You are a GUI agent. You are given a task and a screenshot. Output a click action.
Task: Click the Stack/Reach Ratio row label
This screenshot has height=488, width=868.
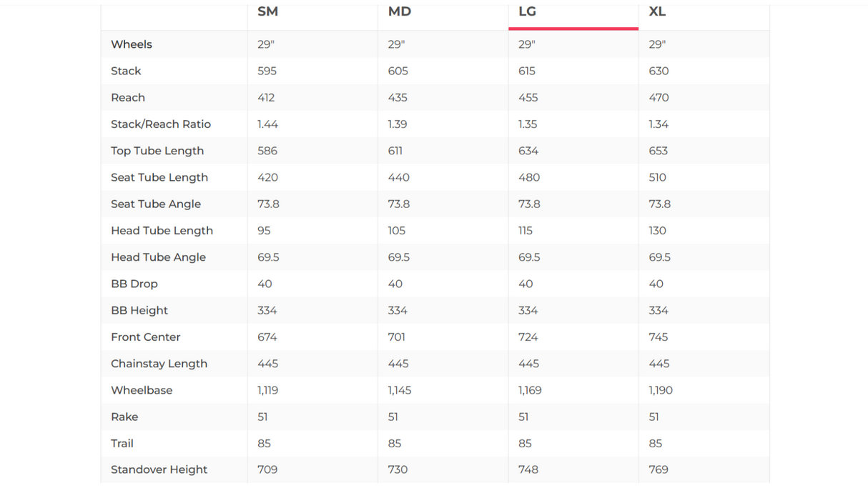tap(161, 124)
